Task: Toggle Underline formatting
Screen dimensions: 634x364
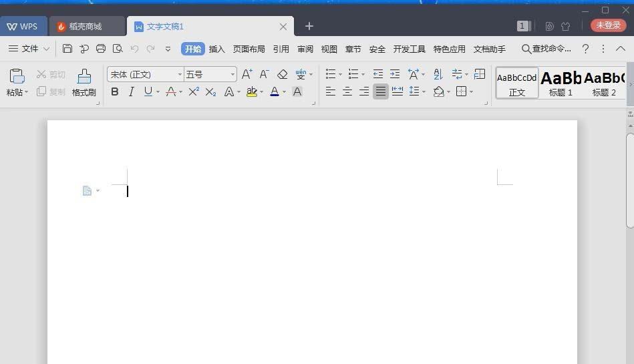Action: point(148,92)
